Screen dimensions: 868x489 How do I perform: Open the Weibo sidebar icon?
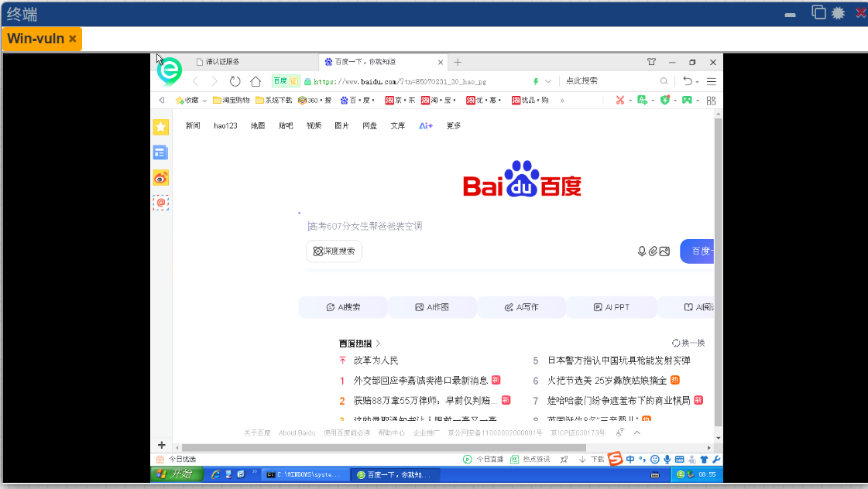(x=160, y=178)
